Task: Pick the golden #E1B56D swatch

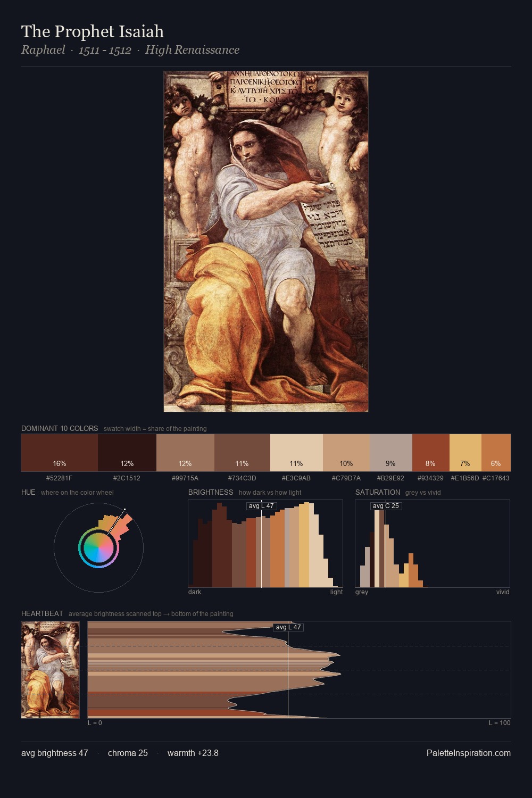Action: [465, 453]
